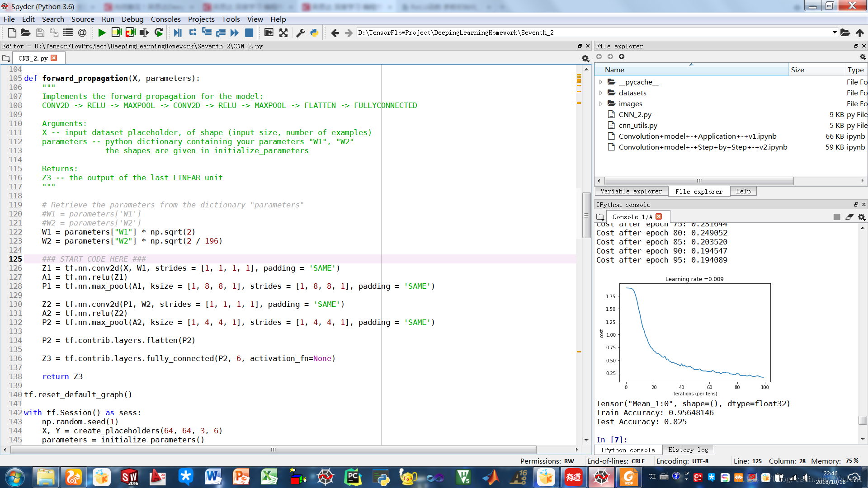Undock the IPython console pane

point(856,205)
